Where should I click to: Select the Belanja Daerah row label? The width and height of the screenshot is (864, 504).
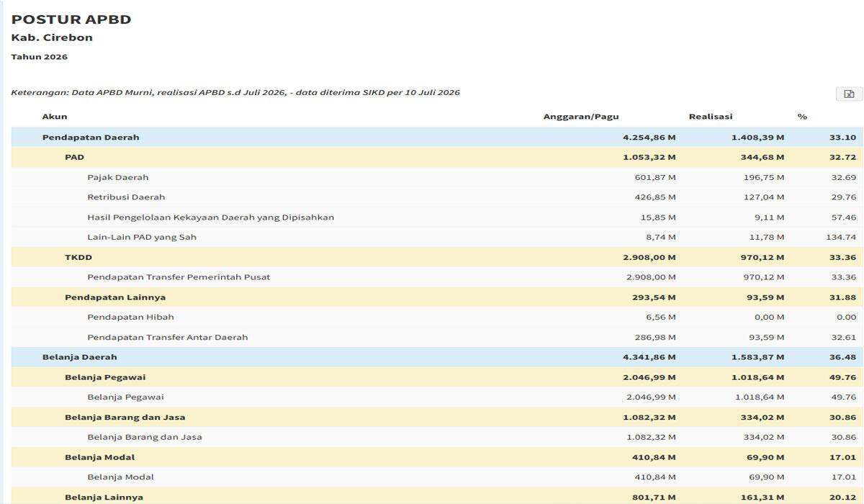coord(79,357)
